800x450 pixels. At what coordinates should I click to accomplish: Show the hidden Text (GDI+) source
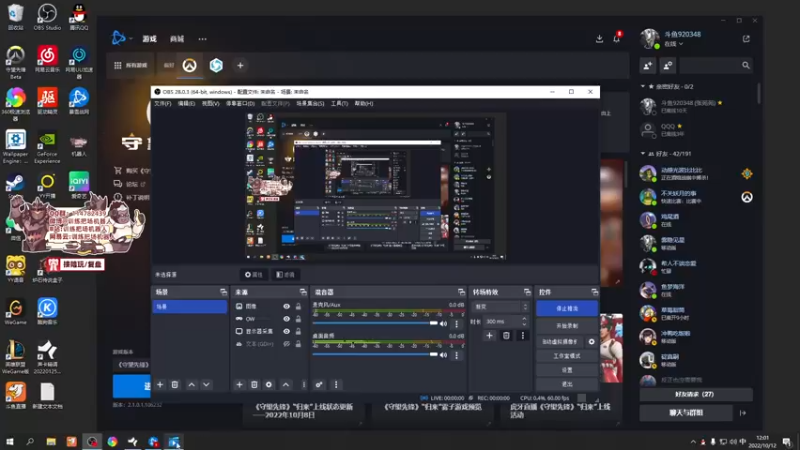(x=286, y=344)
